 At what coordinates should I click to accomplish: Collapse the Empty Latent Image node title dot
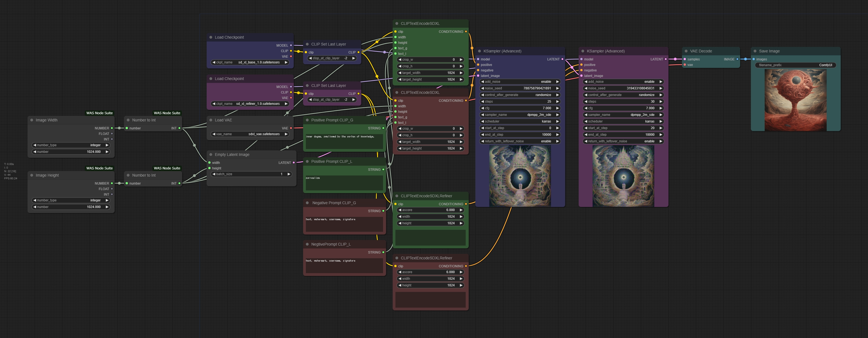click(x=211, y=155)
